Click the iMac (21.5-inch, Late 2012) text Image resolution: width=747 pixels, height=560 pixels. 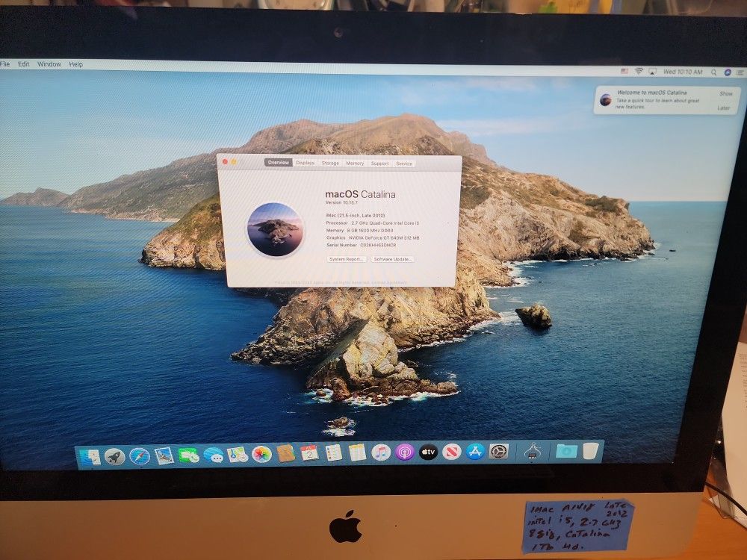pos(356,215)
